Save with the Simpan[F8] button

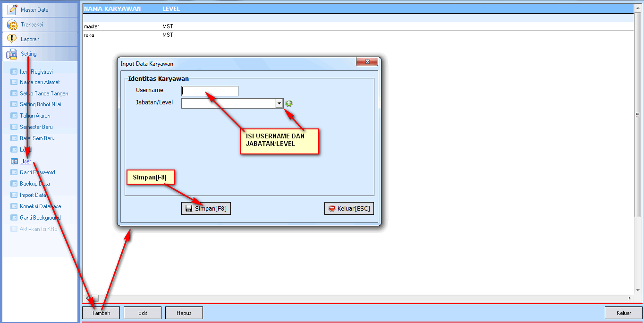tap(206, 208)
